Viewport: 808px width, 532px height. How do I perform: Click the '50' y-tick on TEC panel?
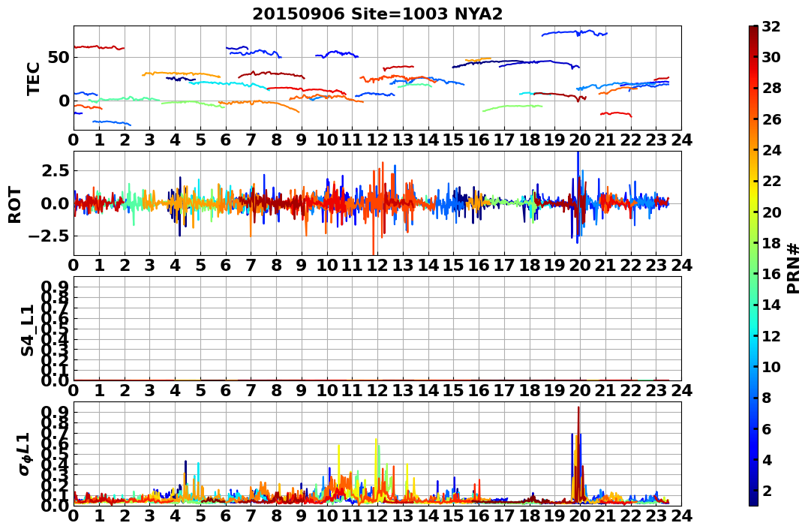coord(59,57)
